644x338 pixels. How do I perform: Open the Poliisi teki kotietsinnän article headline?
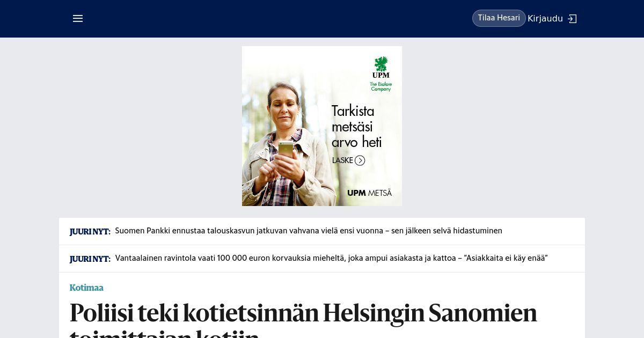pos(303,319)
